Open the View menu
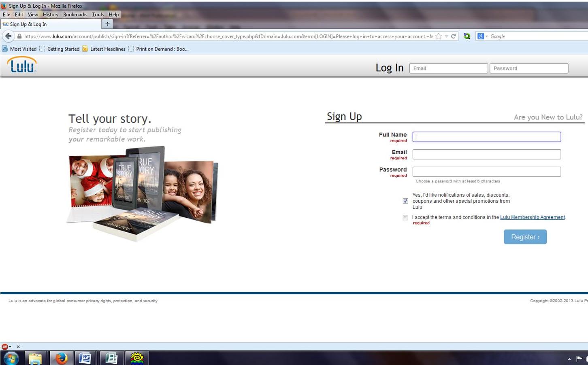The image size is (588, 365). coord(33,15)
